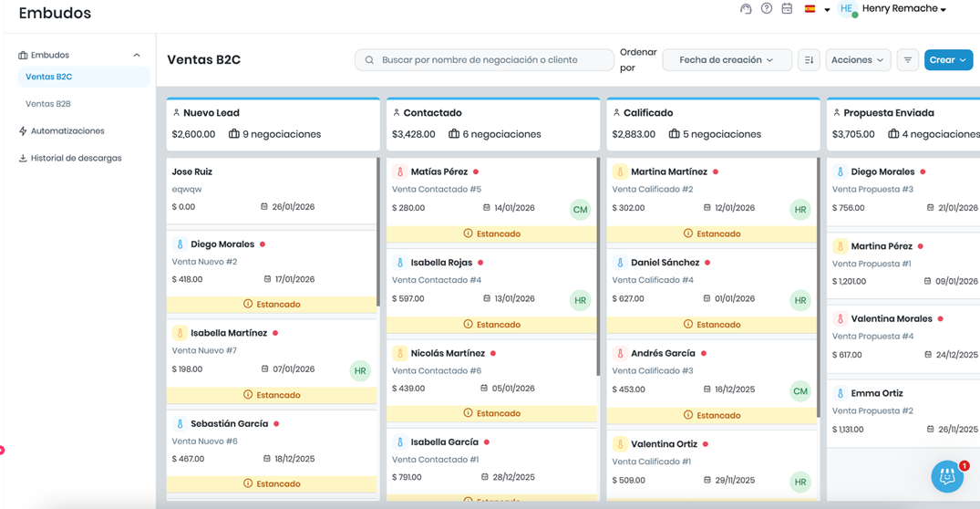Open Henry Remache user menu
Image resolution: width=980 pixels, height=509 pixels.
click(x=903, y=9)
